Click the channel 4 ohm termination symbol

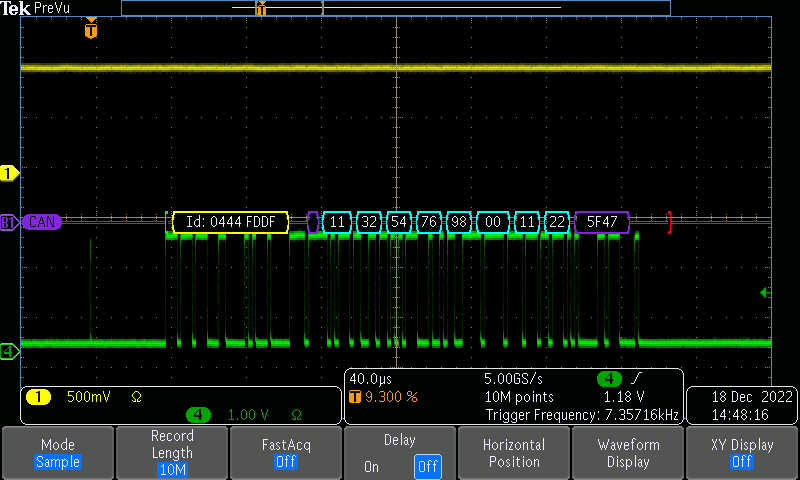296,415
